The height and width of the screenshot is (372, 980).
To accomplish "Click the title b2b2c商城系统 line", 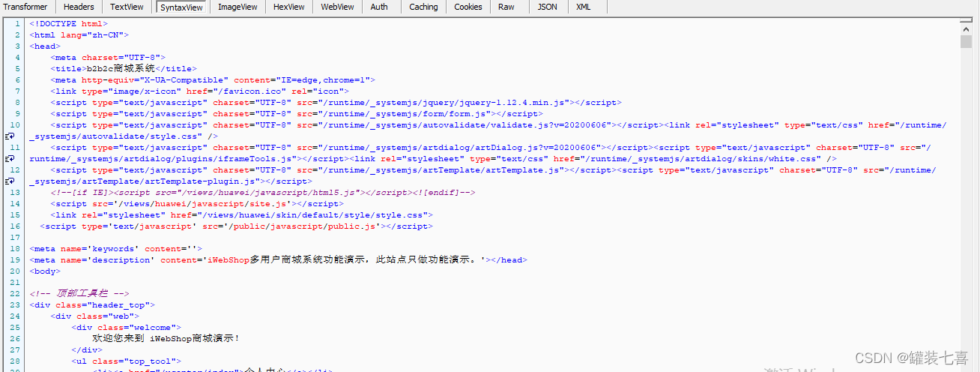I will 124,69.
